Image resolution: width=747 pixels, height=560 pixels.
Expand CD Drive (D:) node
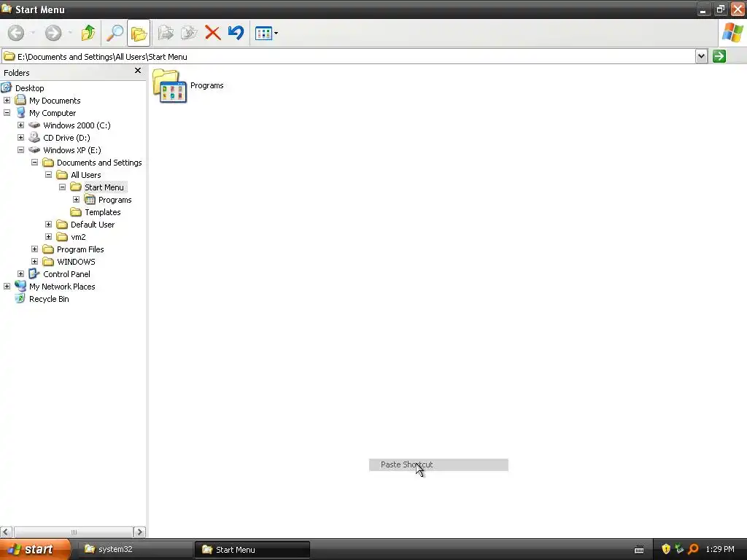[20, 138]
